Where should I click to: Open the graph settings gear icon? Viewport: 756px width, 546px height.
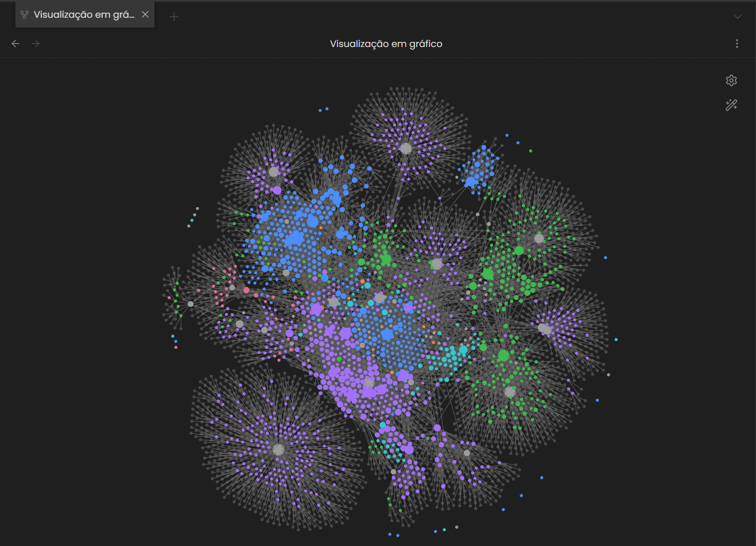coord(731,80)
